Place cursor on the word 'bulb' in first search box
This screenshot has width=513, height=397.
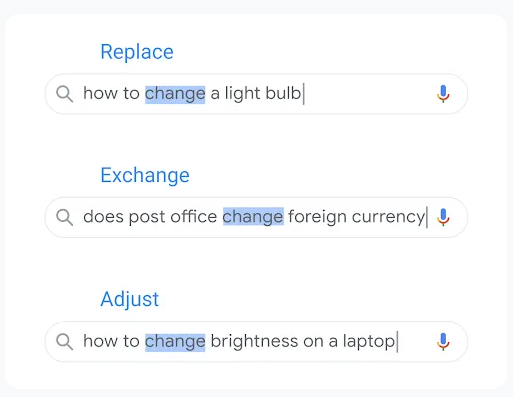pos(283,93)
